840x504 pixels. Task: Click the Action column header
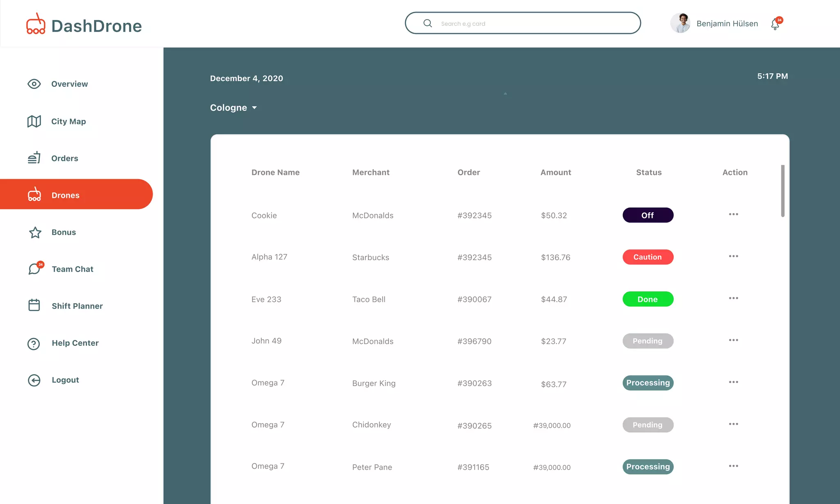pyautogui.click(x=735, y=173)
